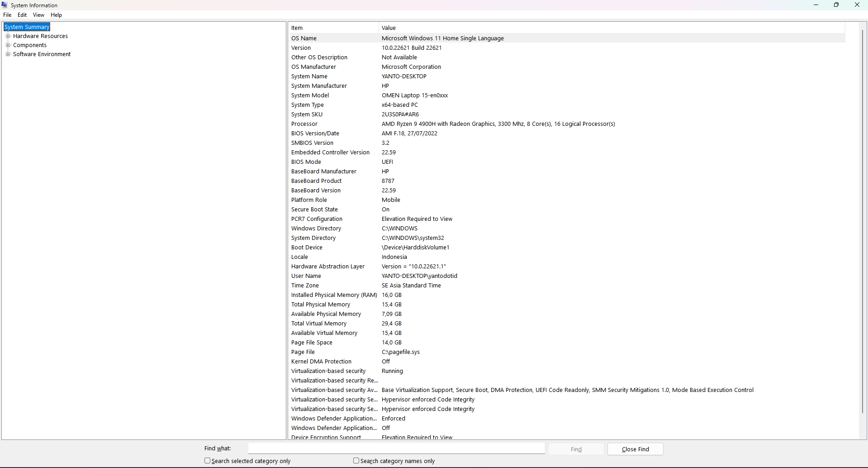Click the YANTO-DESKTOP system name value
Image resolution: width=868 pixels, height=468 pixels.
coord(404,76)
